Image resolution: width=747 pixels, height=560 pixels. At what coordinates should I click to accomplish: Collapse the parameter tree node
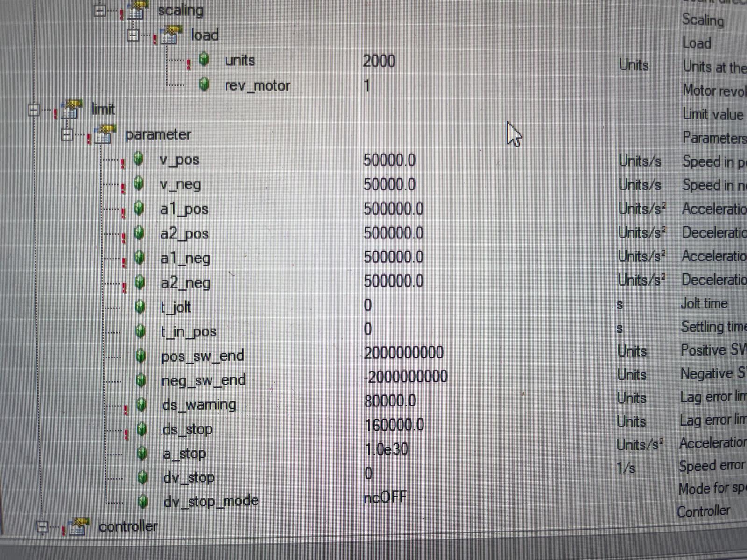(x=67, y=134)
